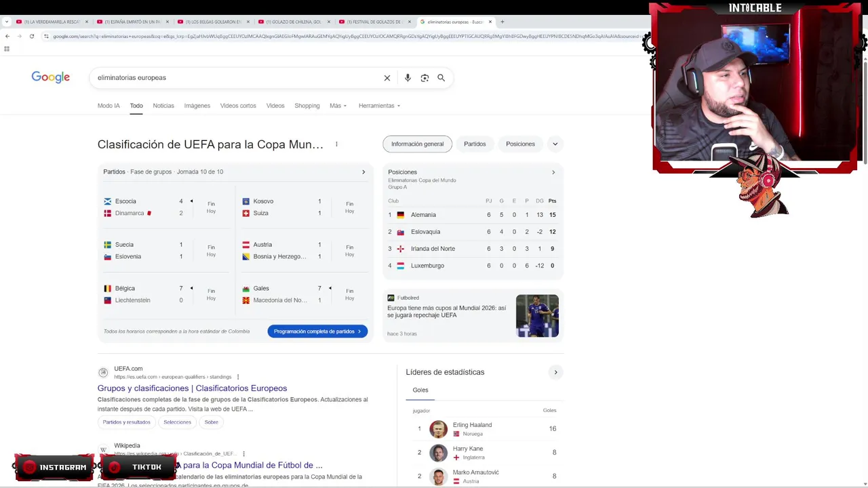Close the LA VERDEAMARELA YouTube tab
The height and width of the screenshot is (488, 868).
[87, 22]
